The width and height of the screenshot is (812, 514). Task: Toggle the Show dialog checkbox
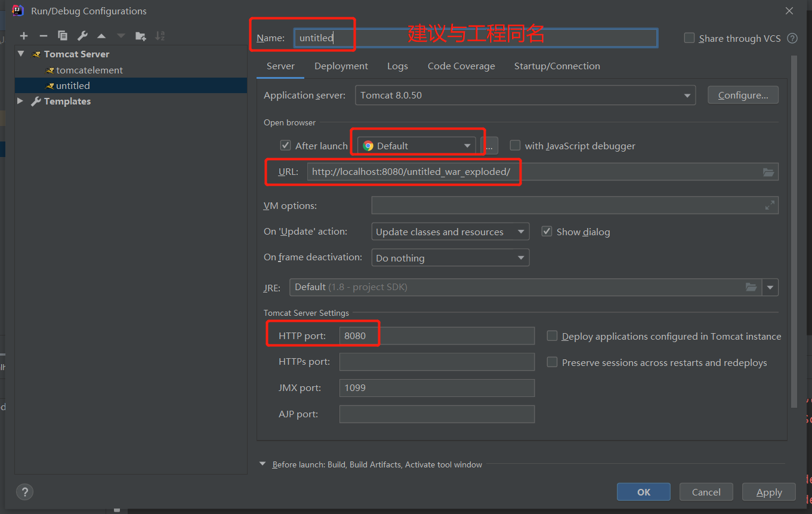click(547, 232)
